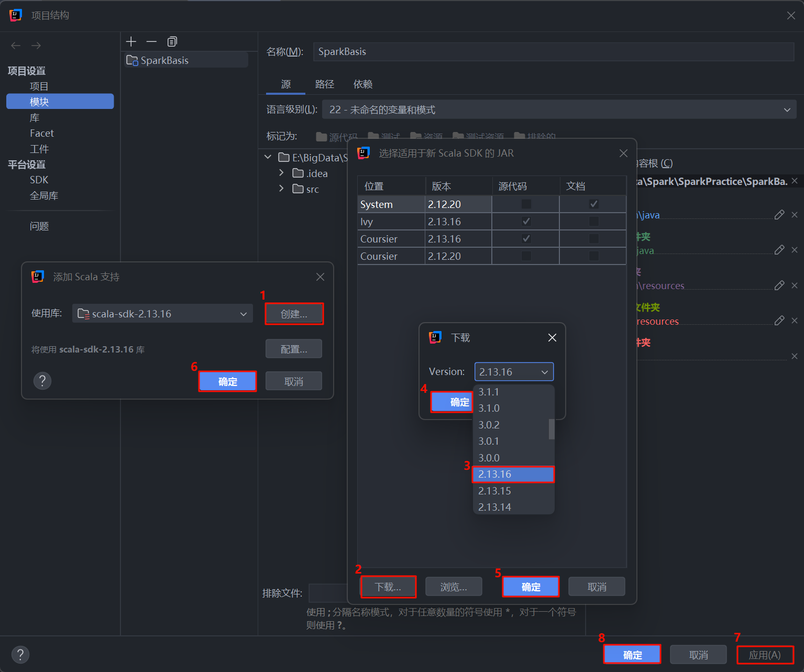Open the Version dropdown in download dialog

coord(514,372)
